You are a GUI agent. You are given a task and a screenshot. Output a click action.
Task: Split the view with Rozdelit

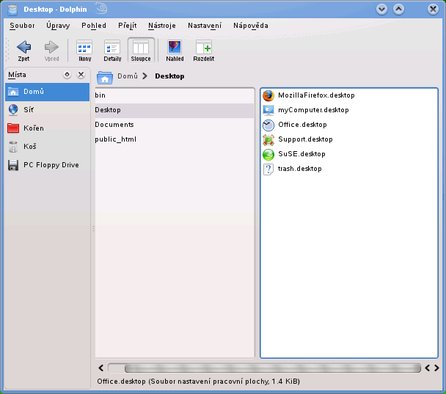click(x=204, y=51)
